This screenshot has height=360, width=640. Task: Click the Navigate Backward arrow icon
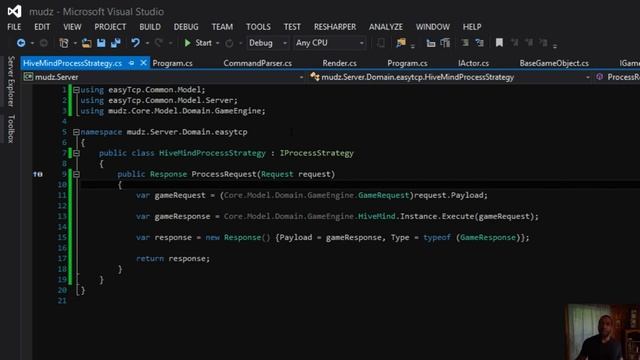(x=21, y=43)
